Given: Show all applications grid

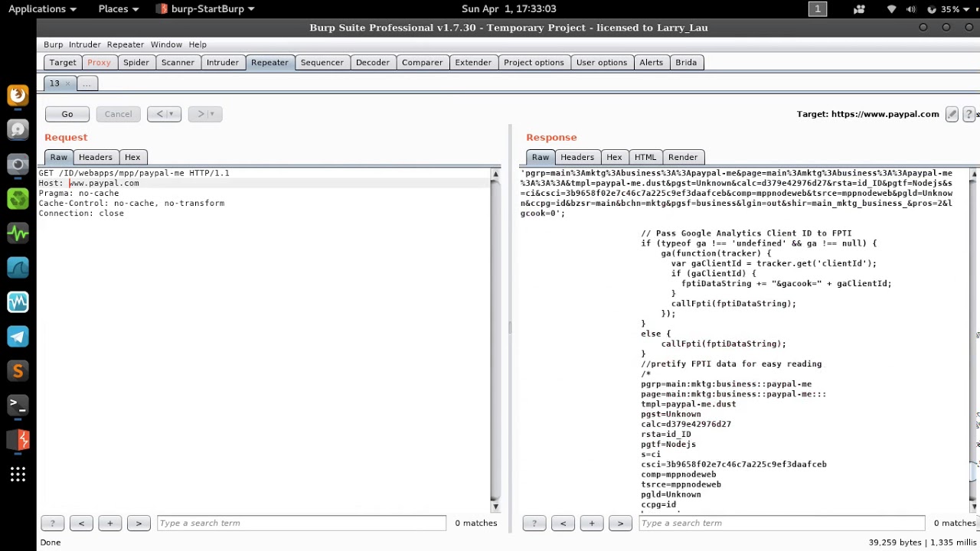Looking at the screenshot, I should (x=18, y=475).
